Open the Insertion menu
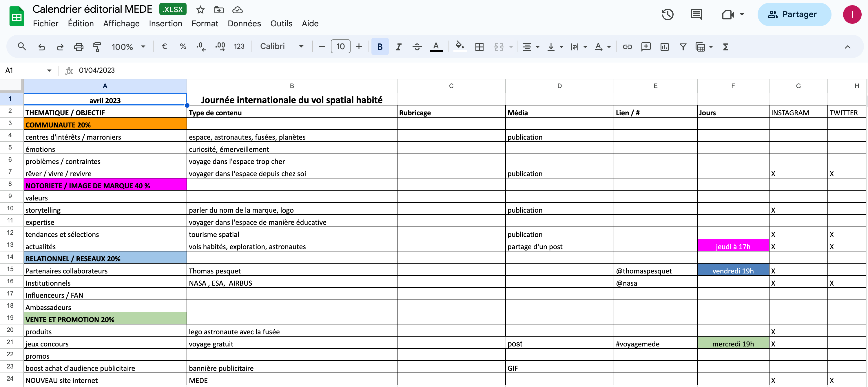 [x=165, y=23]
